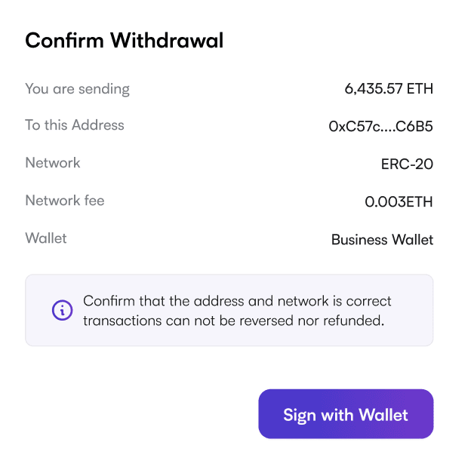Click the warning line starting "Confirm that the address"
The height and width of the screenshot is (476, 471).
(237, 302)
